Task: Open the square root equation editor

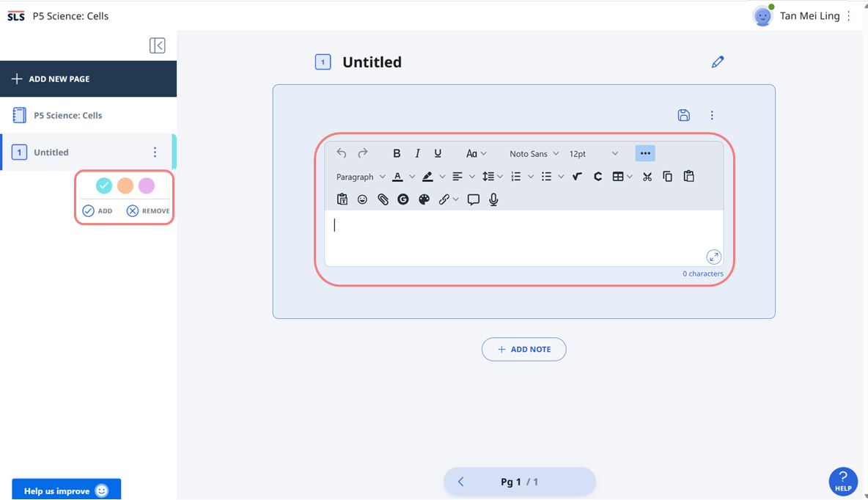Action: tap(577, 177)
